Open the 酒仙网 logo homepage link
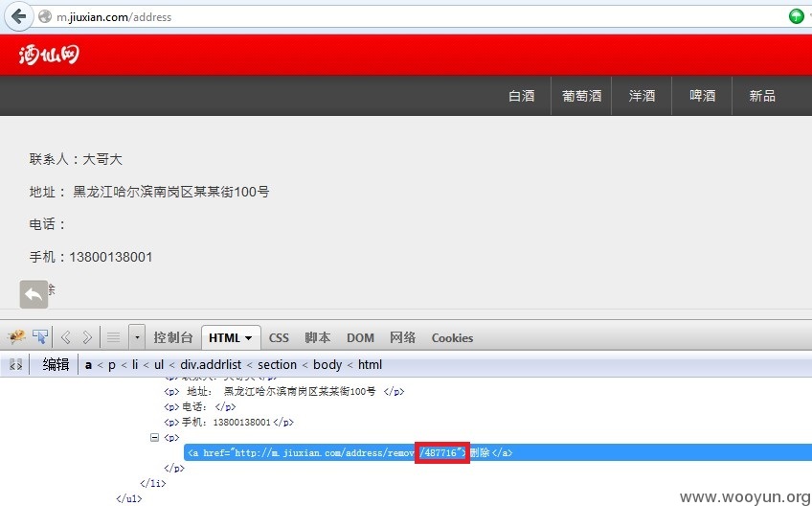The height and width of the screenshot is (506, 812). click(49, 55)
